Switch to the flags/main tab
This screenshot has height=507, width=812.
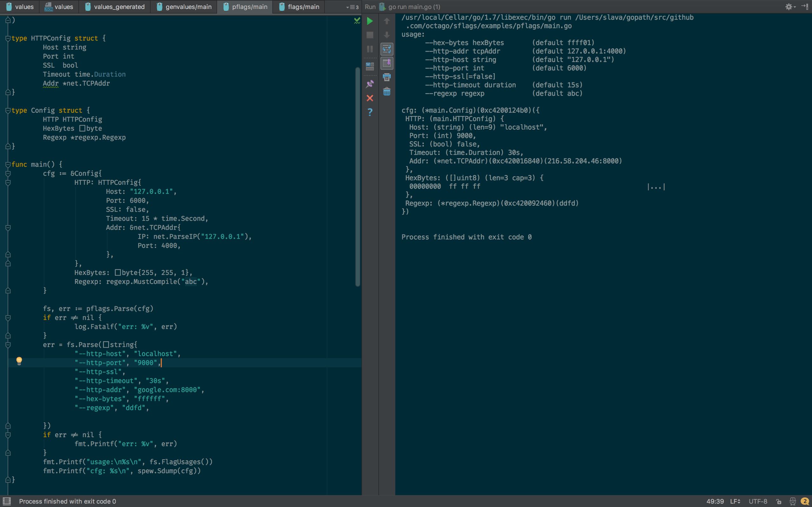(x=299, y=7)
